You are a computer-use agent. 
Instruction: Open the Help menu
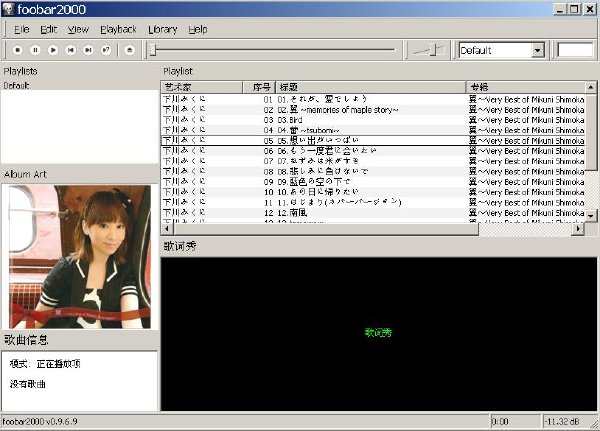pos(198,29)
